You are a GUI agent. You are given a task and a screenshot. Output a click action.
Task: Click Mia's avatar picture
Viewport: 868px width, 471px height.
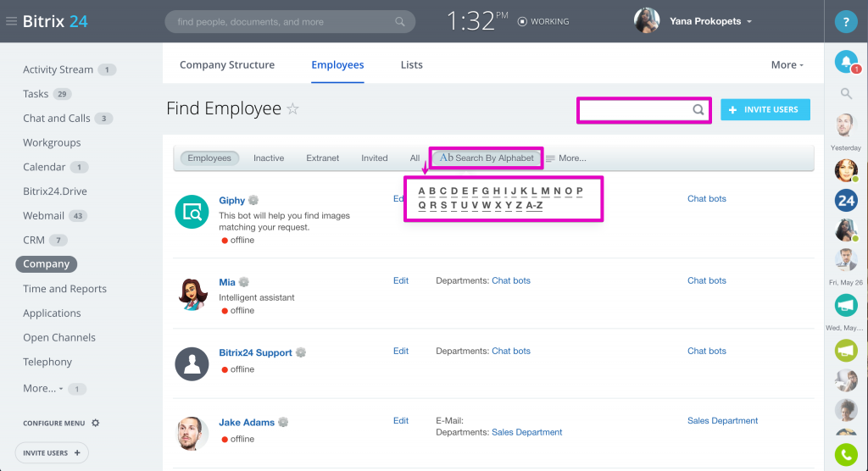point(192,294)
